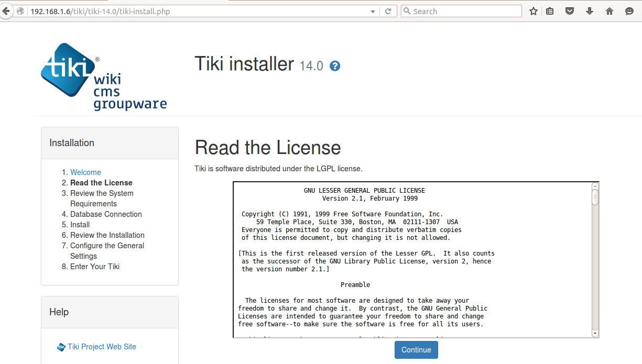Click 'GNU LESSER GENERAL PUBLIC LICENSE' title line
Viewport: 642px width, 364px height.
click(365, 191)
